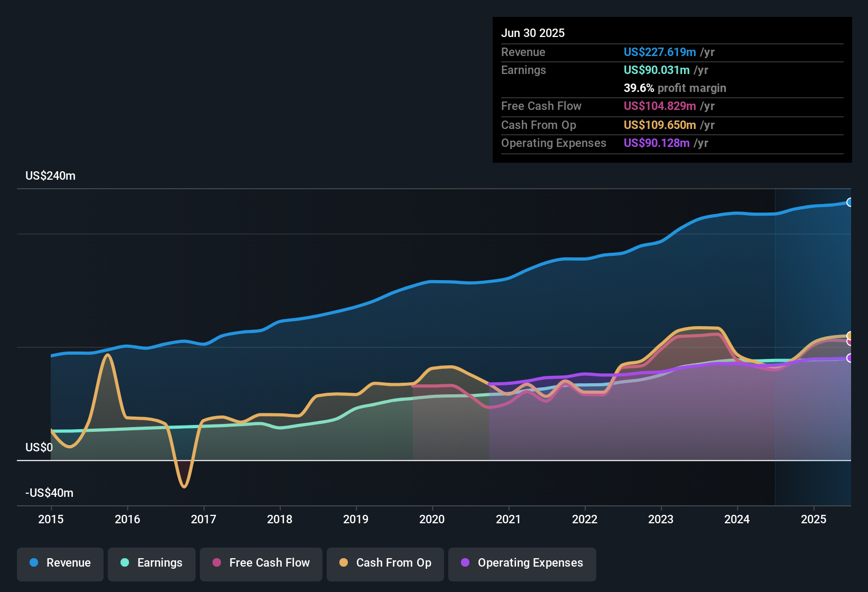Image resolution: width=868 pixels, height=592 pixels.
Task: Click the US$0 y-axis label
Action: [39, 448]
